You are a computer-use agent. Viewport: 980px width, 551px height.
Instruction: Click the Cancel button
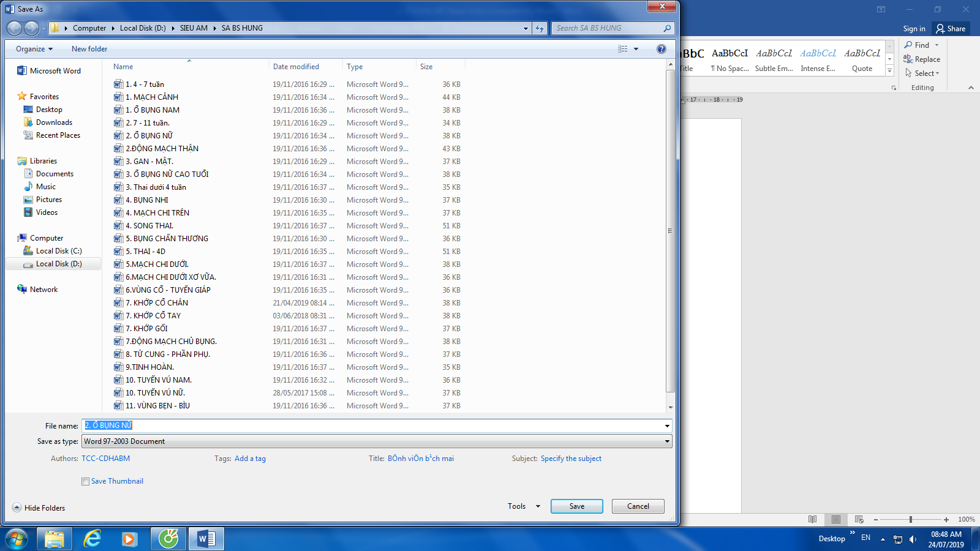(638, 506)
